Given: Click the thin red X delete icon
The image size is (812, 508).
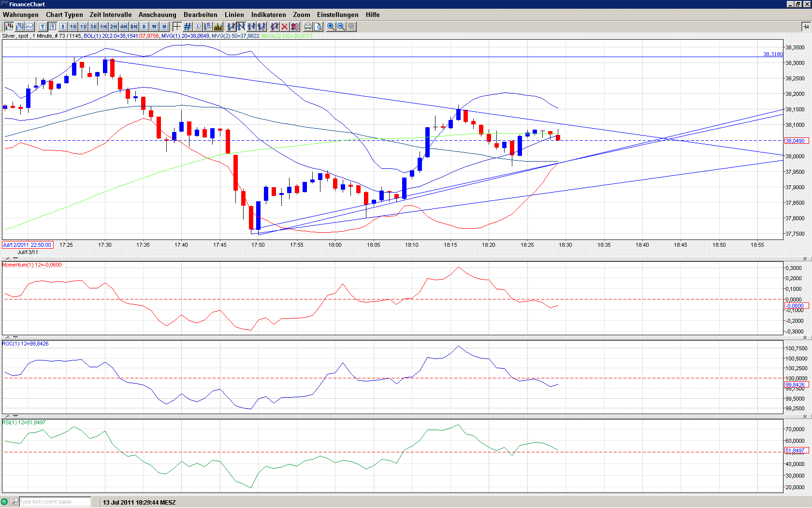Looking at the screenshot, I should coord(285,27).
